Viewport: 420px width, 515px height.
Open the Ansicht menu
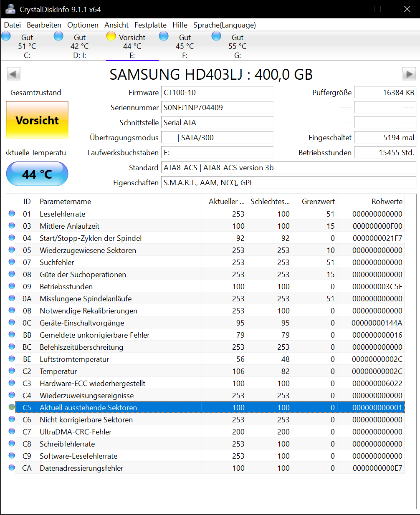click(x=116, y=25)
